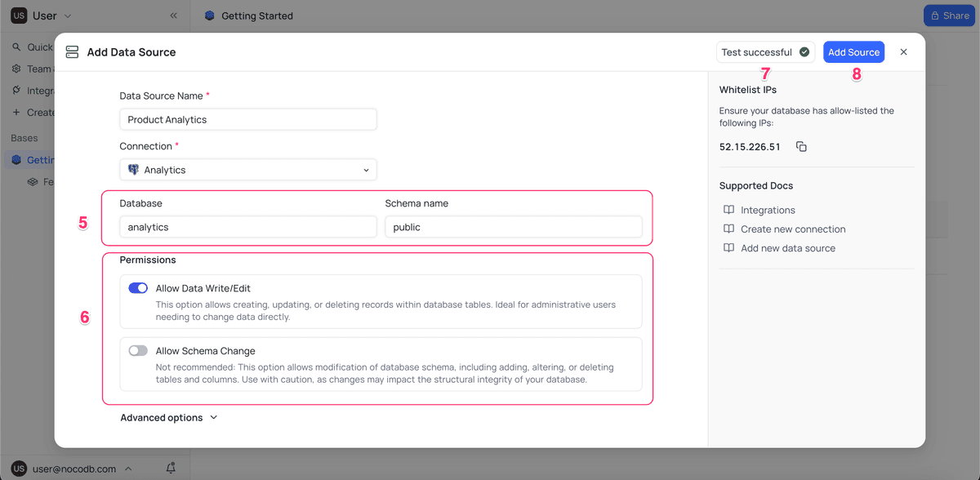Viewport: 980px width, 480px height.
Task: Click inside the Schema name input field
Action: tap(514, 225)
